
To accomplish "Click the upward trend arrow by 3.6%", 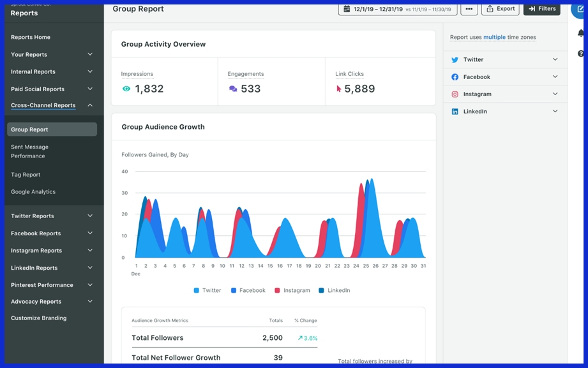I will (300, 338).
